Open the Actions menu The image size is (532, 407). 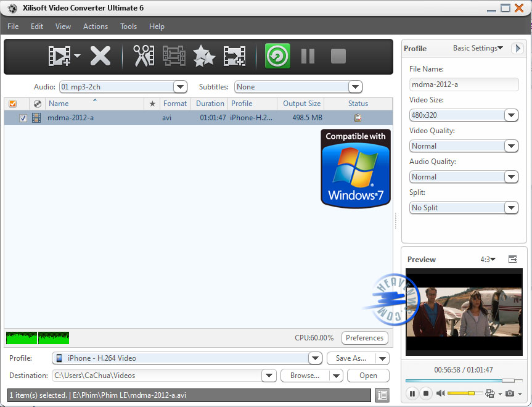(x=96, y=27)
